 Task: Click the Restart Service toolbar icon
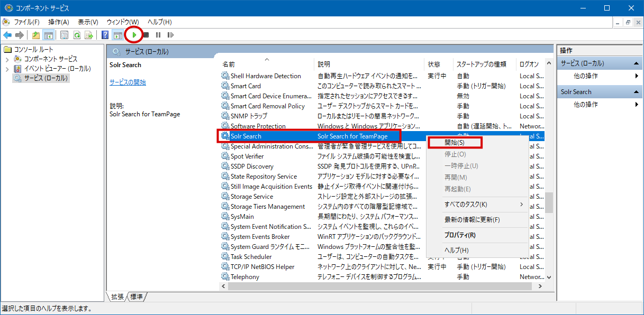pos(170,35)
